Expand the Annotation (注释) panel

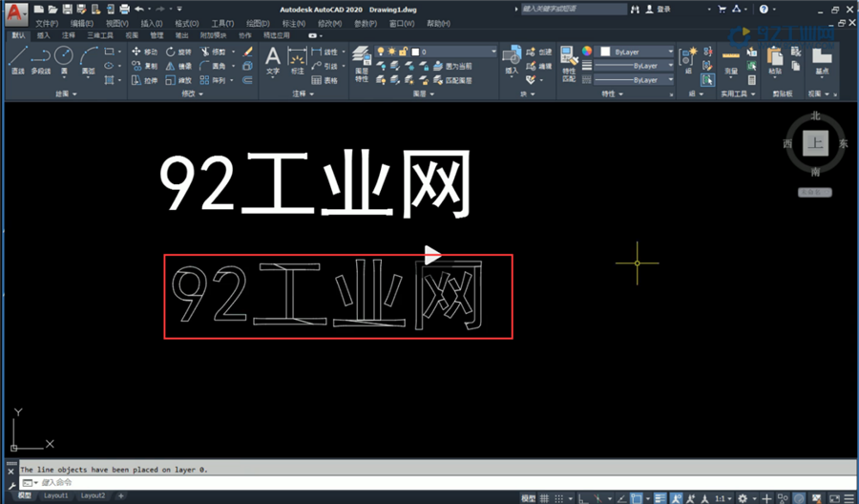click(x=303, y=94)
